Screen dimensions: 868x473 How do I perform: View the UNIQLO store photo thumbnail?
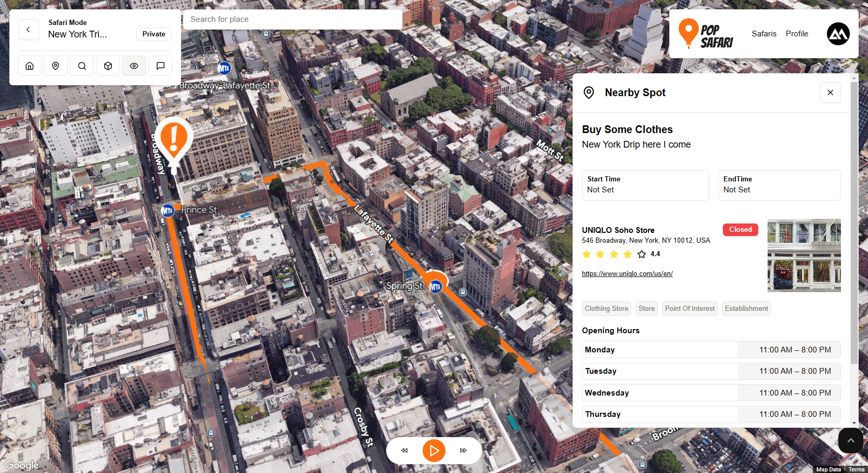(804, 255)
